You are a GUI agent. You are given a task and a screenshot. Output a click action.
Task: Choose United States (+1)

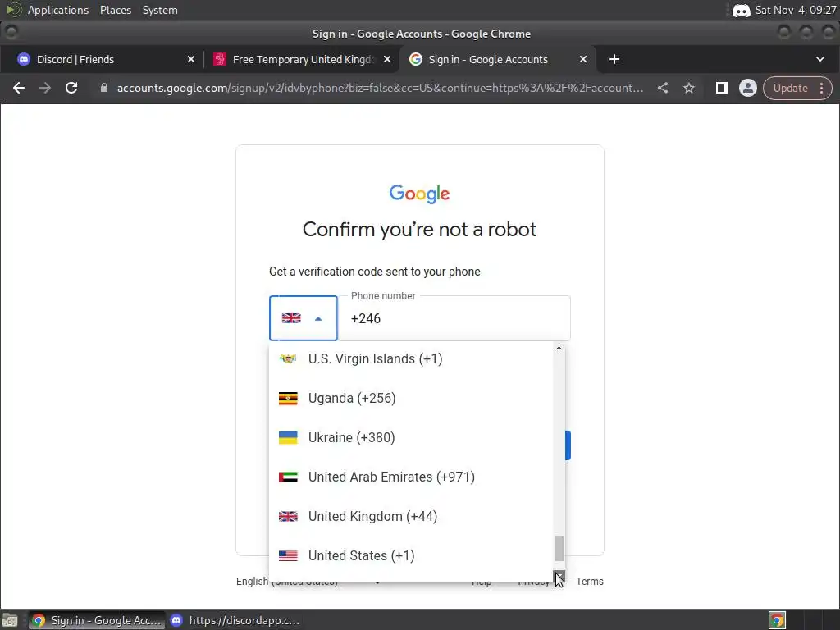[411, 555]
